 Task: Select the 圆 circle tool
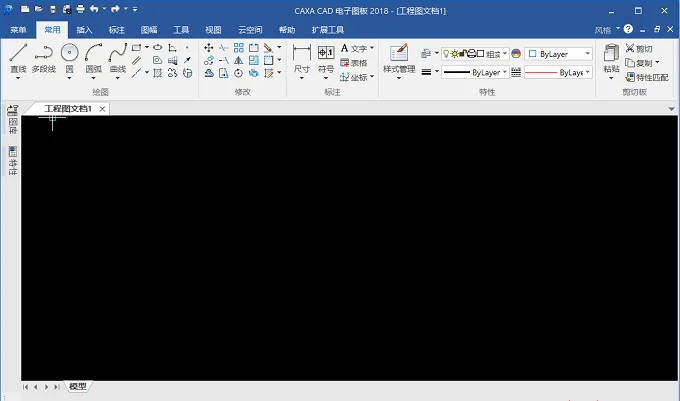69,58
